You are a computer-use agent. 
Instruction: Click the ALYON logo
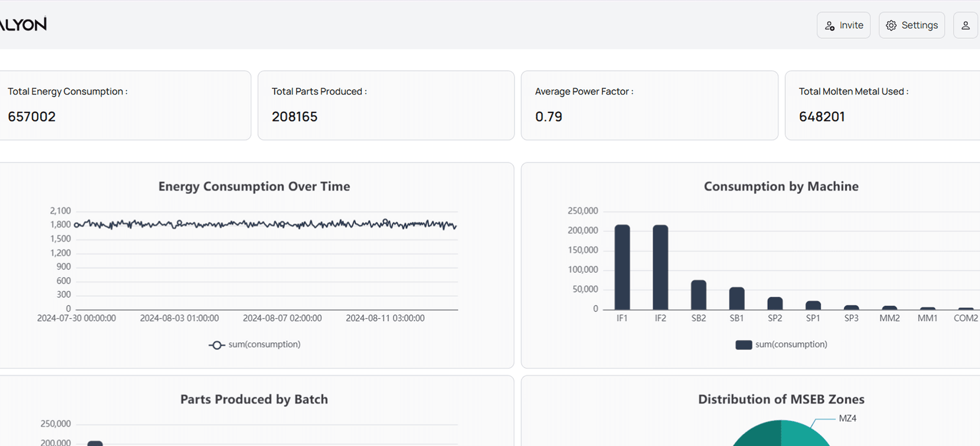click(x=23, y=24)
